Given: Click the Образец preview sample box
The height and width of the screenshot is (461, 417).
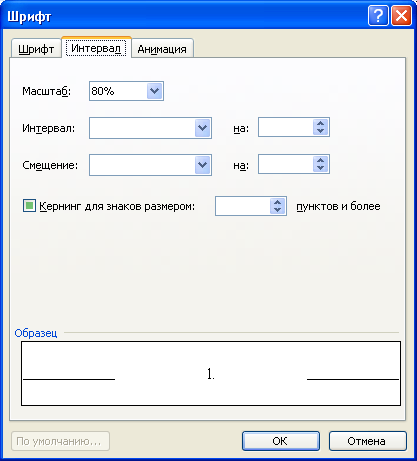Looking at the screenshot, I should pyautogui.click(x=211, y=373).
